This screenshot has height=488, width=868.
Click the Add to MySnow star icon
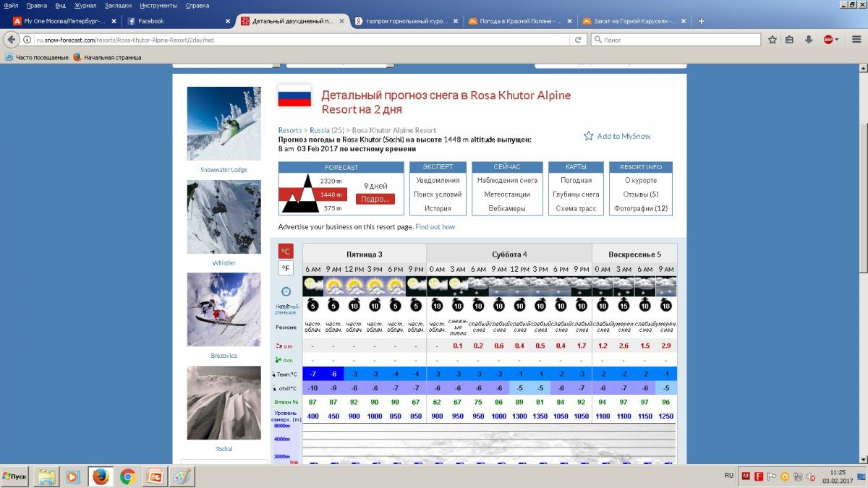[588, 136]
